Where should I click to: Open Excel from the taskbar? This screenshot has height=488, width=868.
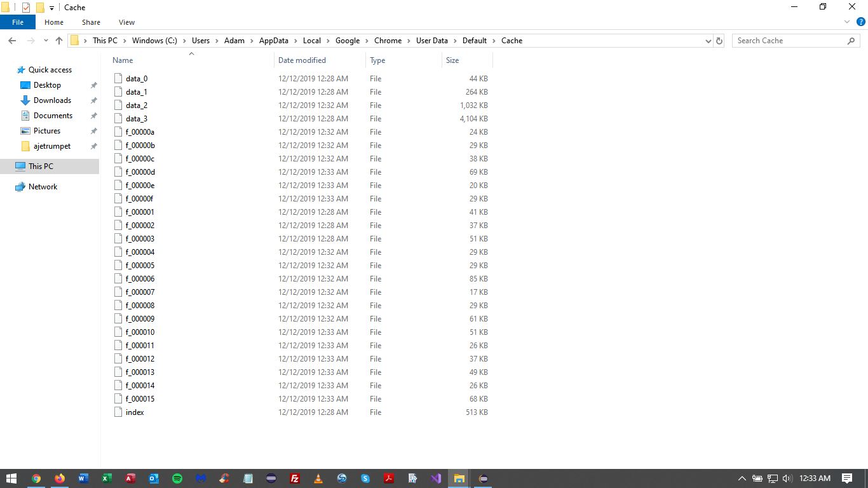(107, 478)
